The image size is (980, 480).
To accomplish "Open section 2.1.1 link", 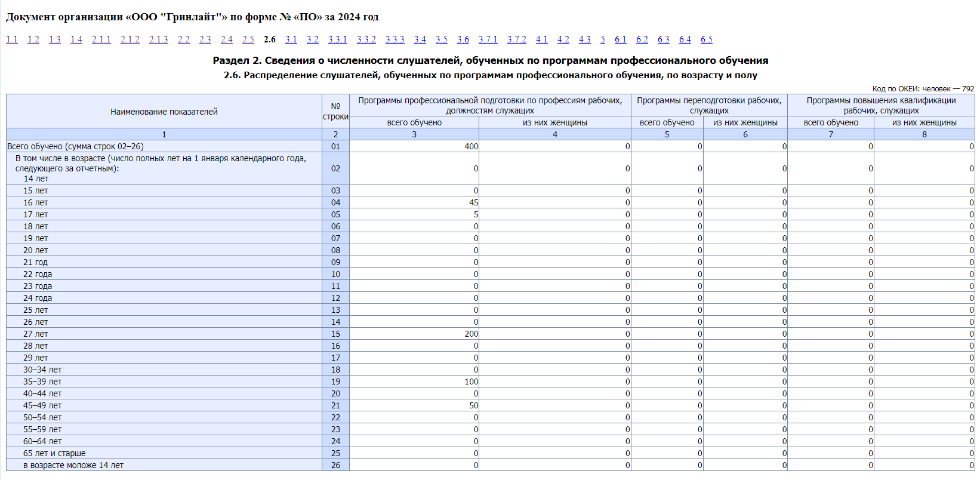I will coord(101,39).
